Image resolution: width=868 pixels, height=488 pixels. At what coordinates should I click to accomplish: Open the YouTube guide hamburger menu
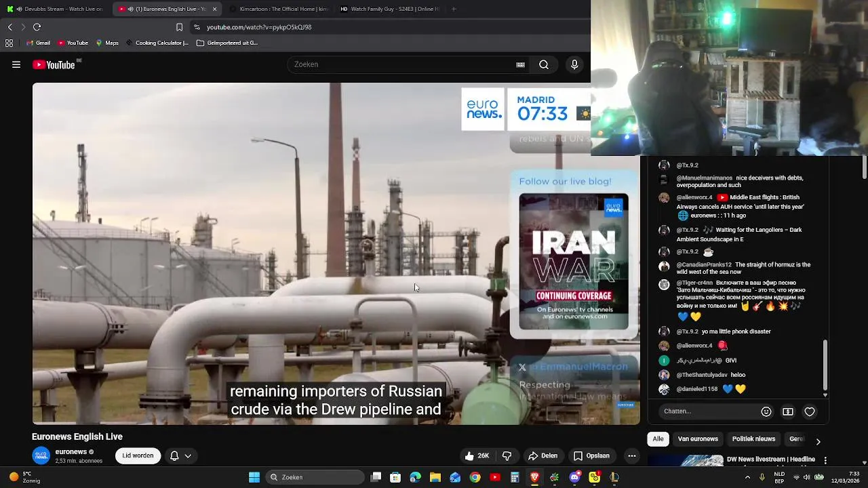point(16,64)
